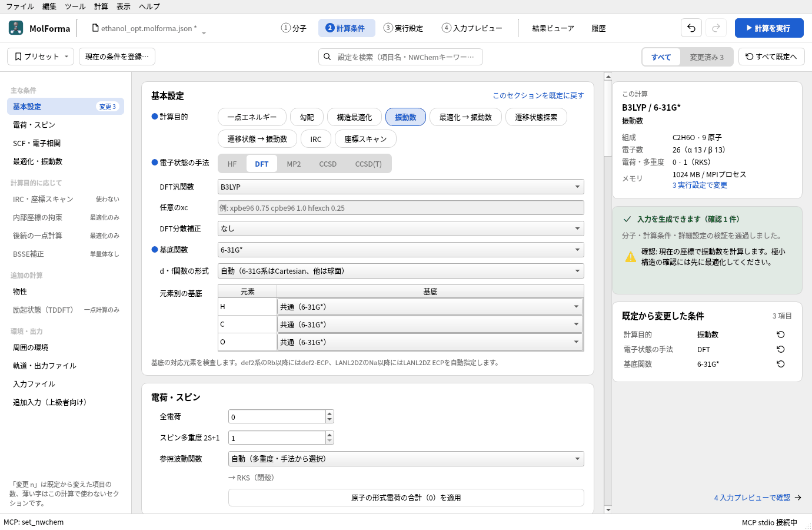Run calculation with 計算を実行 button

[x=769, y=28]
